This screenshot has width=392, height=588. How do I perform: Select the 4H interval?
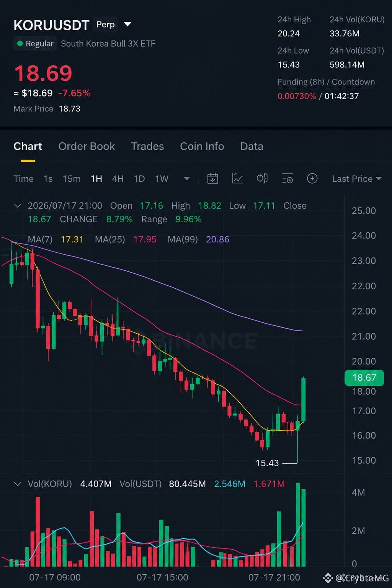coord(118,179)
